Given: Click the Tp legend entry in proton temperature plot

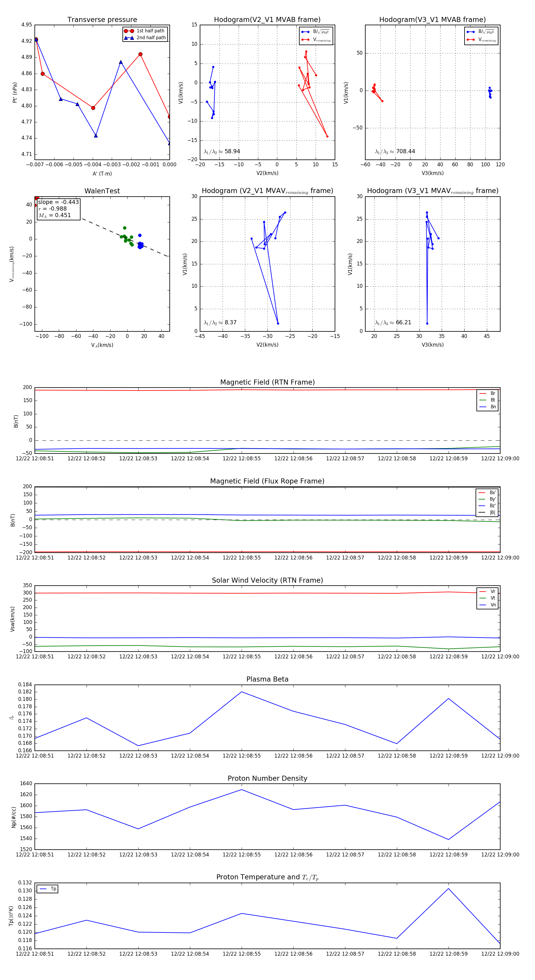Looking at the screenshot, I should (x=48, y=889).
